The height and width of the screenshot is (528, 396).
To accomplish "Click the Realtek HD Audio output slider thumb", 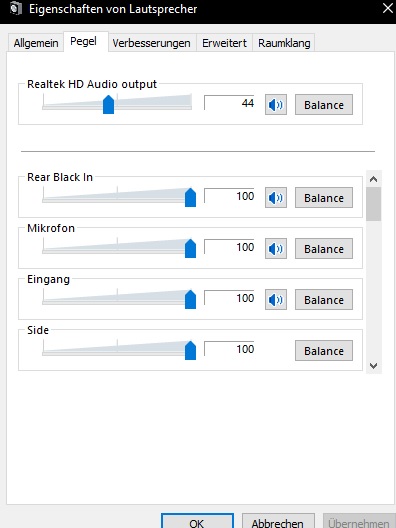I will pyautogui.click(x=108, y=104).
